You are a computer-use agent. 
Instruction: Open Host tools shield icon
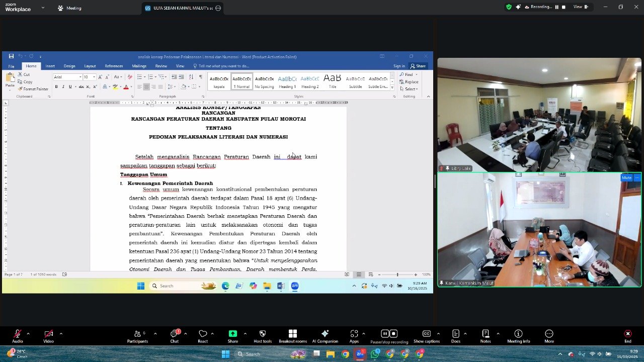[262, 335]
